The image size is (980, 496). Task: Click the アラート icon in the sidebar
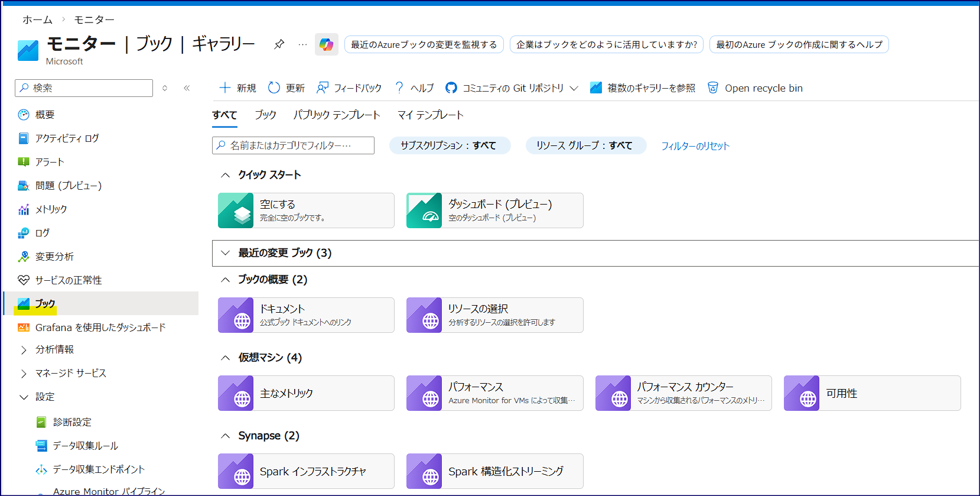click(24, 162)
